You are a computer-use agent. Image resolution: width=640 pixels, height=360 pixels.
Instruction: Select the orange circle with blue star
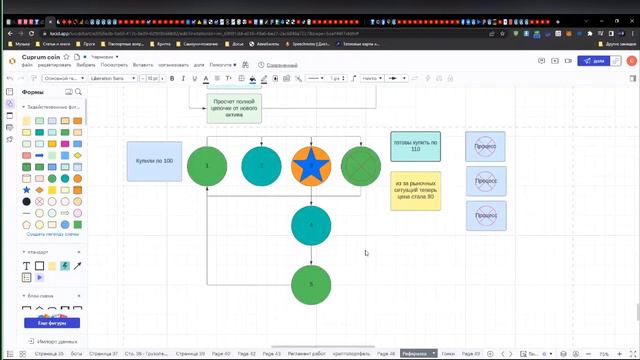pos(311,166)
